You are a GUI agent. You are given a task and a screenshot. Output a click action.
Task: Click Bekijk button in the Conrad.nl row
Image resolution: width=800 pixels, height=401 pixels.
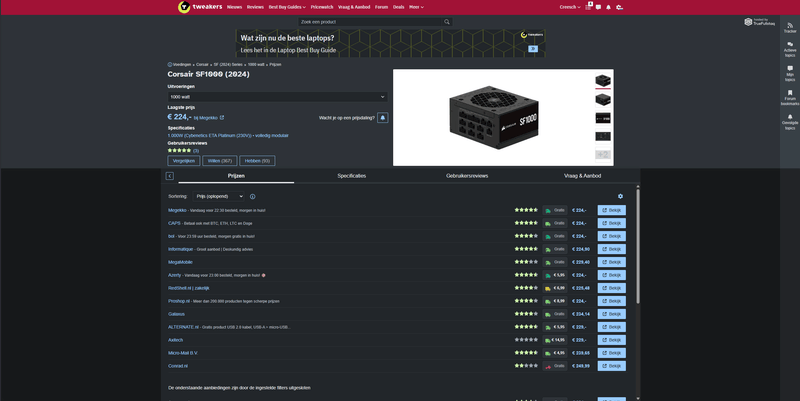(x=611, y=366)
